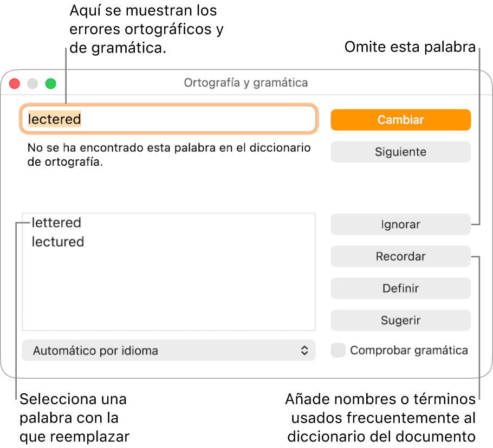Click the 'No se ha encontrado' message text
Image resolution: width=493 pixels, height=448 pixels.
click(169, 154)
